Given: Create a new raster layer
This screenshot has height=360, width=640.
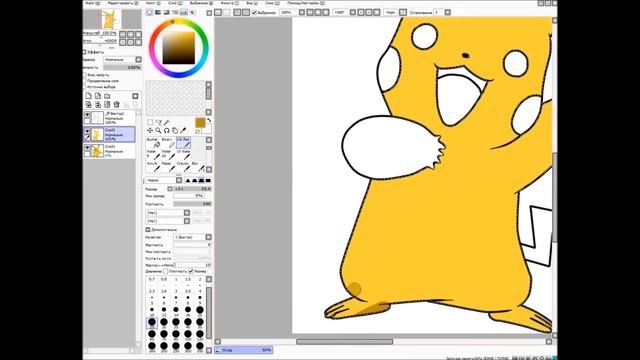Looking at the screenshot, I should click(x=89, y=96).
